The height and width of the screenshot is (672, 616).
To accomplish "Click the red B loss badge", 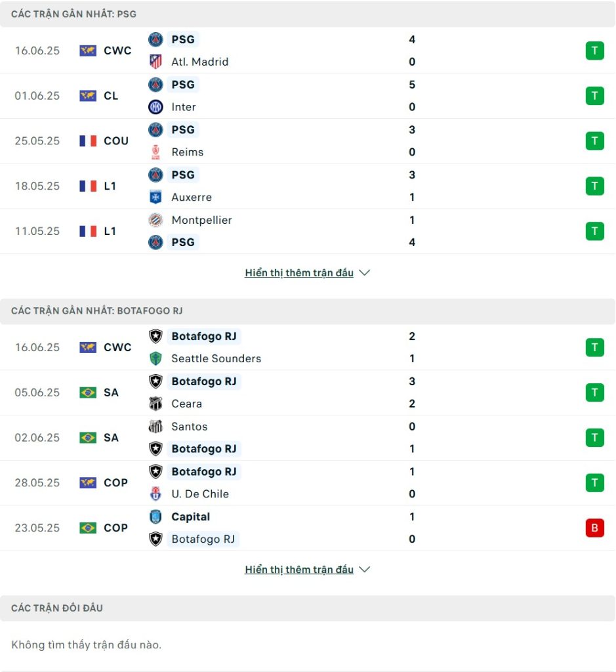I will pyautogui.click(x=594, y=528).
